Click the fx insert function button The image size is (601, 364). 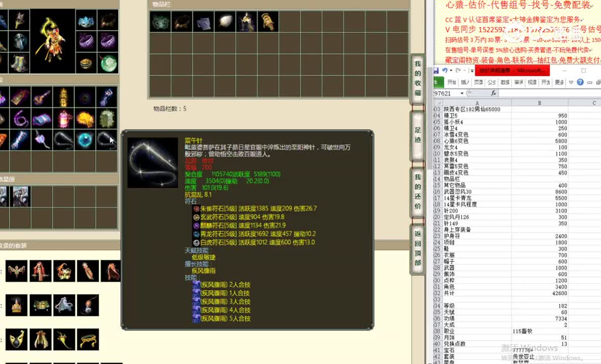point(493,93)
